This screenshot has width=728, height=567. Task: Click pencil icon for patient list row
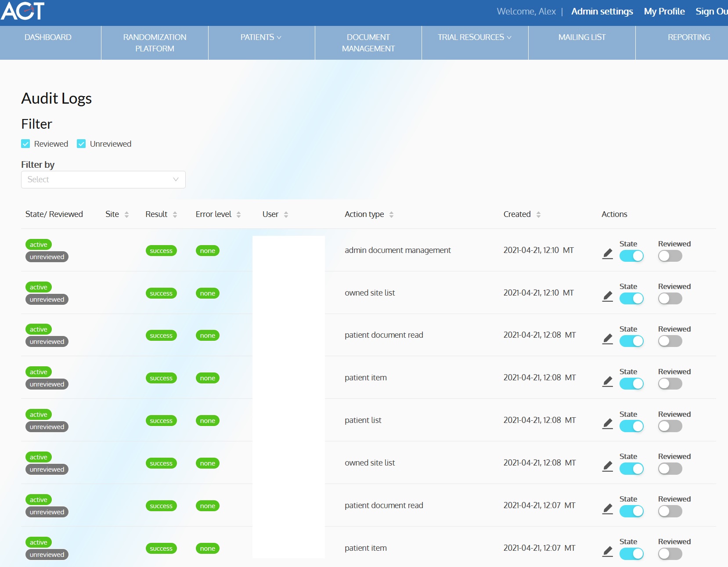point(607,424)
